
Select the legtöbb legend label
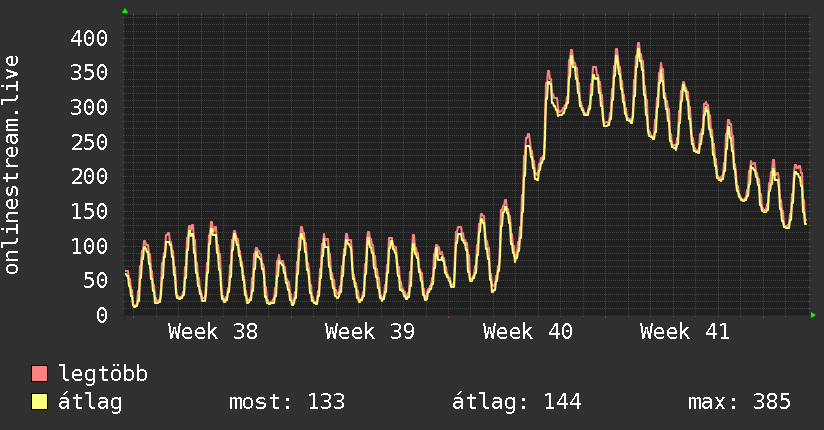click(104, 374)
